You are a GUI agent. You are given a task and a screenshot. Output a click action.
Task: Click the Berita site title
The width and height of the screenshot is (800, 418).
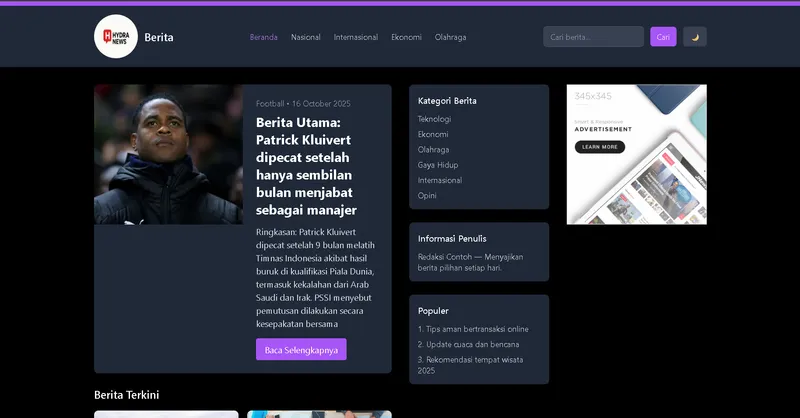pos(159,37)
